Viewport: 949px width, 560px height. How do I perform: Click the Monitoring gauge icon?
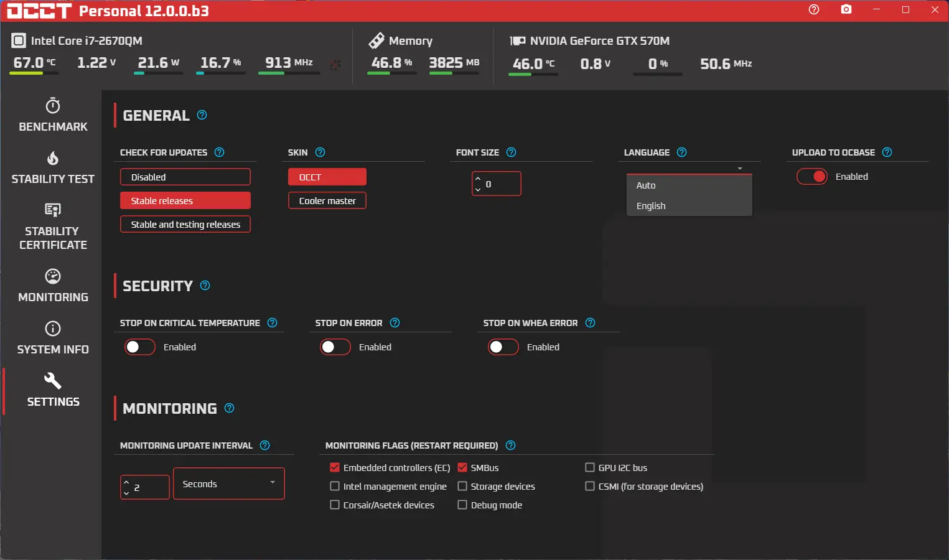click(x=53, y=276)
